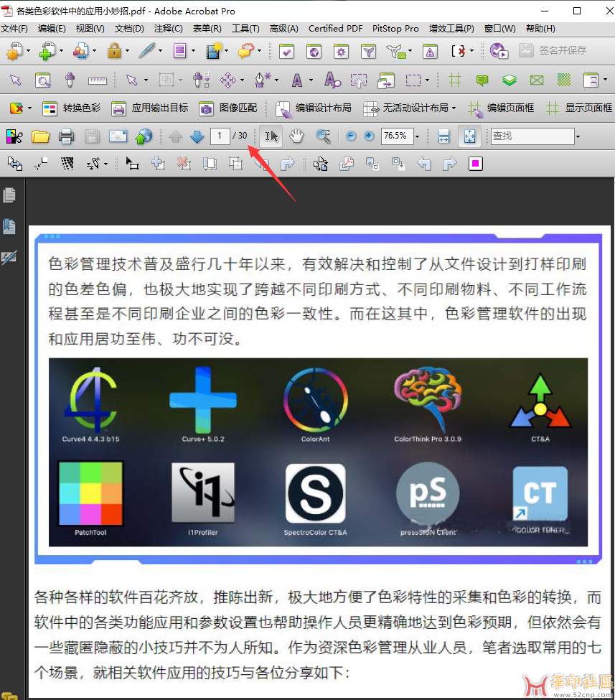615x700 pixels.
Task: Click the CMYK color tool icon
Action: click(14, 136)
